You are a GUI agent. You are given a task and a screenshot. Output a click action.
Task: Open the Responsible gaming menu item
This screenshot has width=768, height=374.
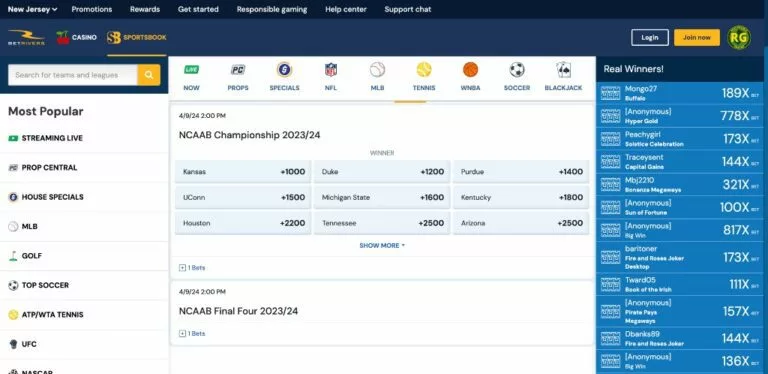pos(272,9)
